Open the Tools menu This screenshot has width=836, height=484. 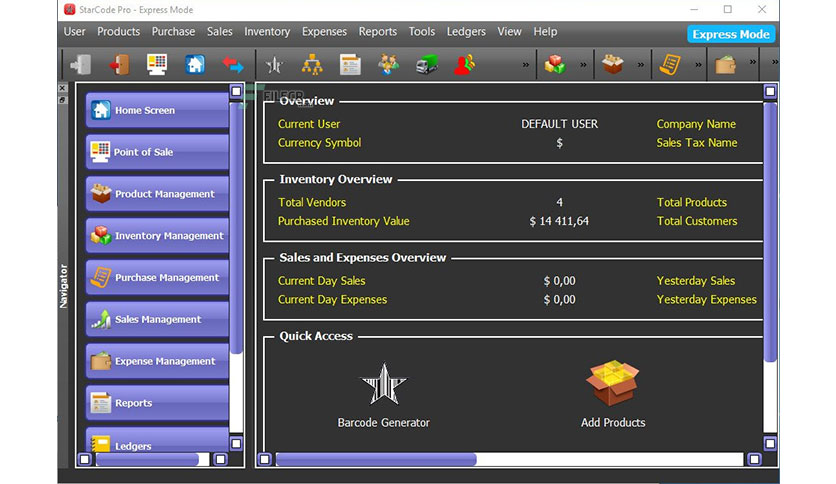pos(422,31)
